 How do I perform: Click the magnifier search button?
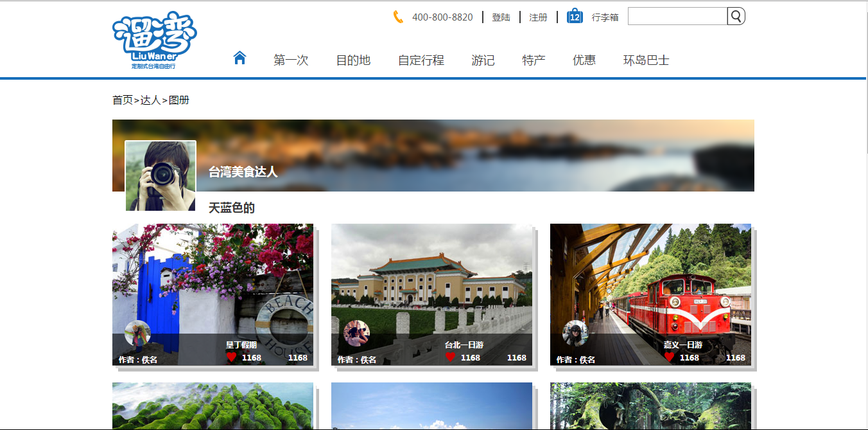point(736,16)
